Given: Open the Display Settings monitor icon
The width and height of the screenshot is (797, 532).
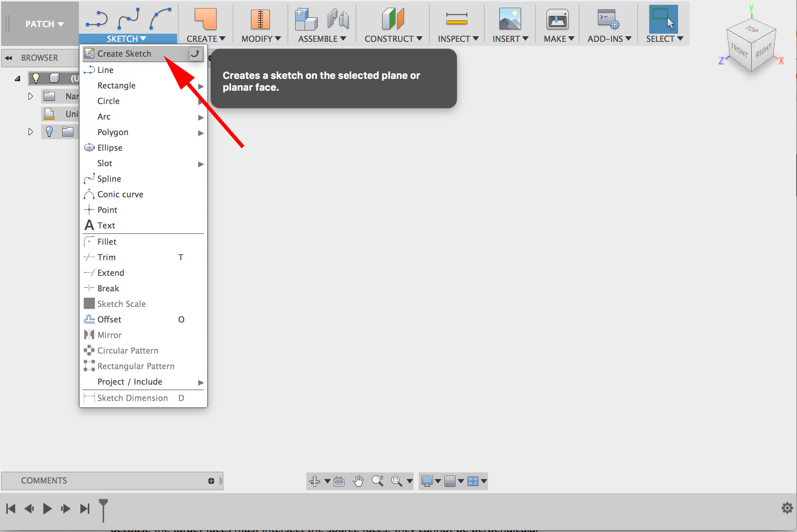Looking at the screenshot, I should point(427,481).
